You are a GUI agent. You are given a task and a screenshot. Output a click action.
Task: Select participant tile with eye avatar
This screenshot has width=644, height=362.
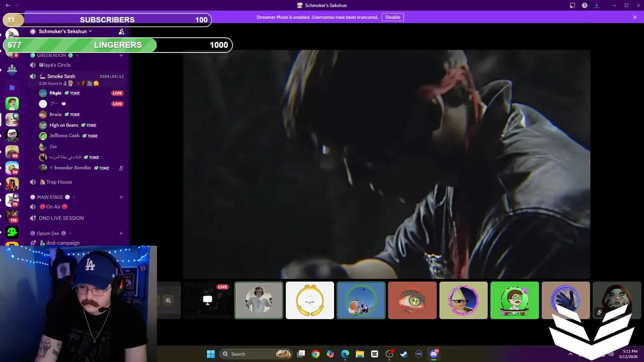pyautogui.click(x=412, y=300)
